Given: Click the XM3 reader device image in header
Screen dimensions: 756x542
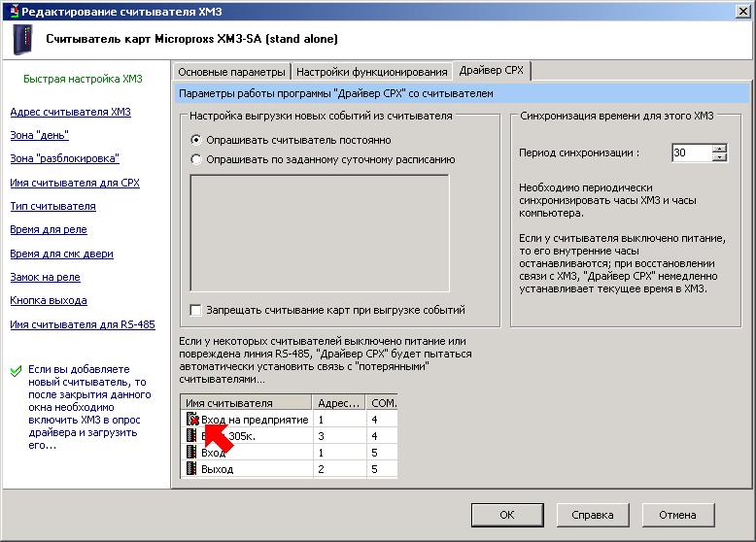Looking at the screenshot, I should pos(20,40).
